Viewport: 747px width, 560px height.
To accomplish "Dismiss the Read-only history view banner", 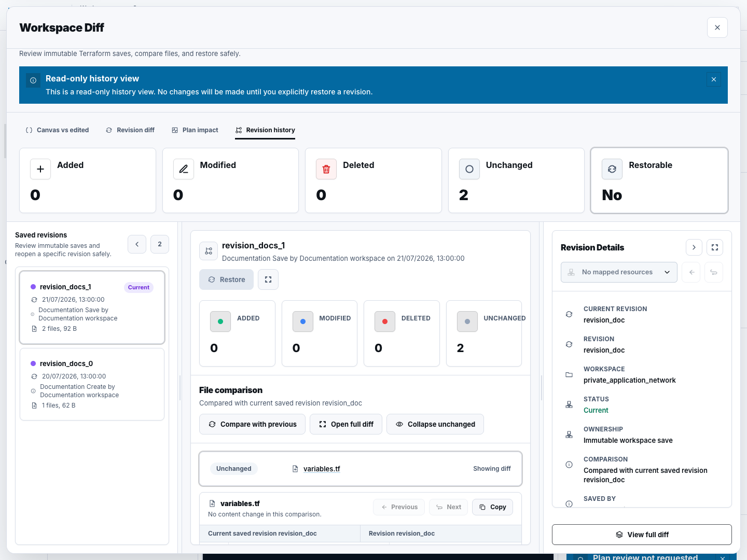I will (x=714, y=79).
